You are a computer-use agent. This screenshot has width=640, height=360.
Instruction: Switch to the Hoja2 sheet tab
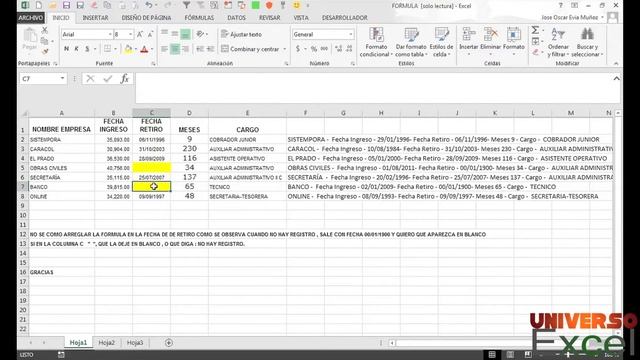pos(107,342)
